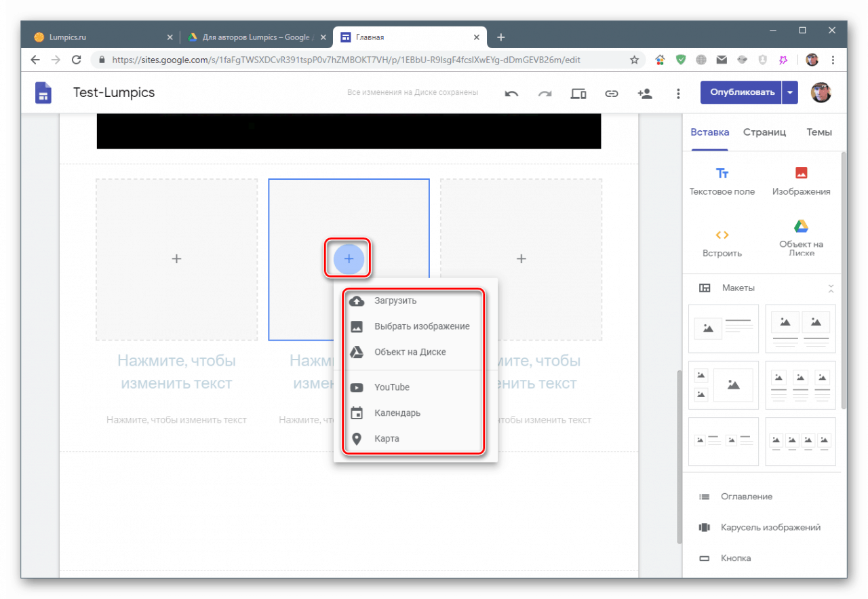The image size is (868, 599).
Task: Click the left column small text placeholder
Action: (176, 420)
